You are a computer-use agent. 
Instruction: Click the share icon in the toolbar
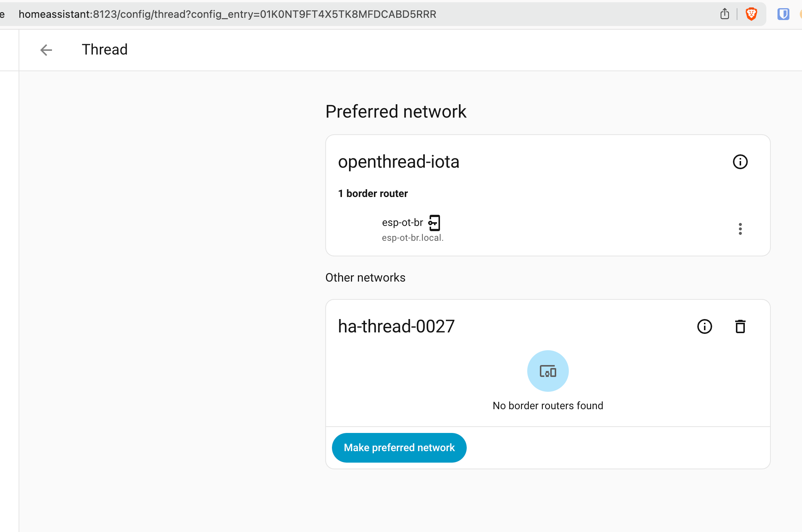[724, 14]
